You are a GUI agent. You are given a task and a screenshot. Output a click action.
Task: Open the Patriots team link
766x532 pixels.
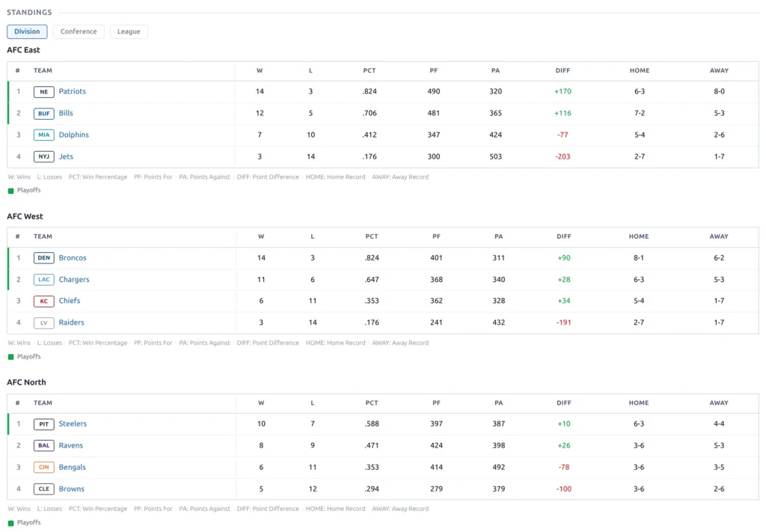[x=73, y=91]
